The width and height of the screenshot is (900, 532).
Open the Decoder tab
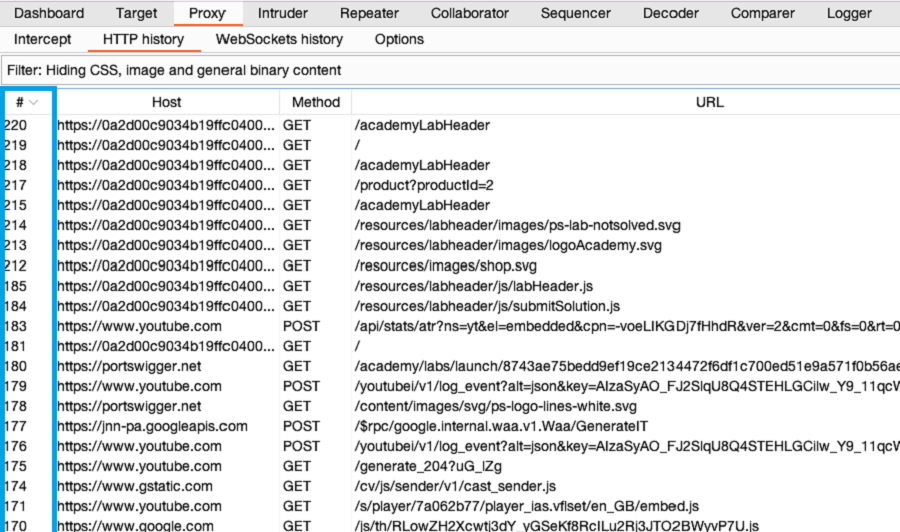(671, 14)
